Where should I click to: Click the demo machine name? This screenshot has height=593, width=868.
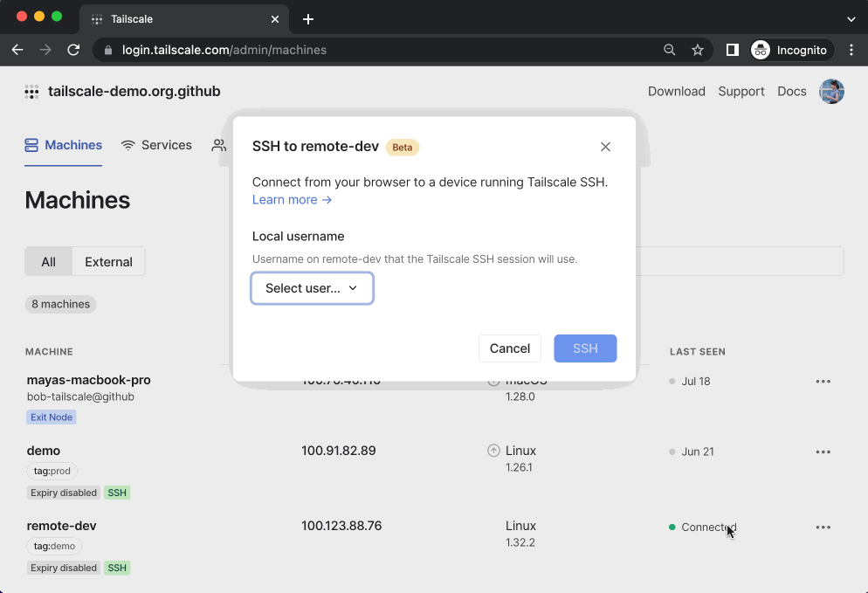(43, 451)
